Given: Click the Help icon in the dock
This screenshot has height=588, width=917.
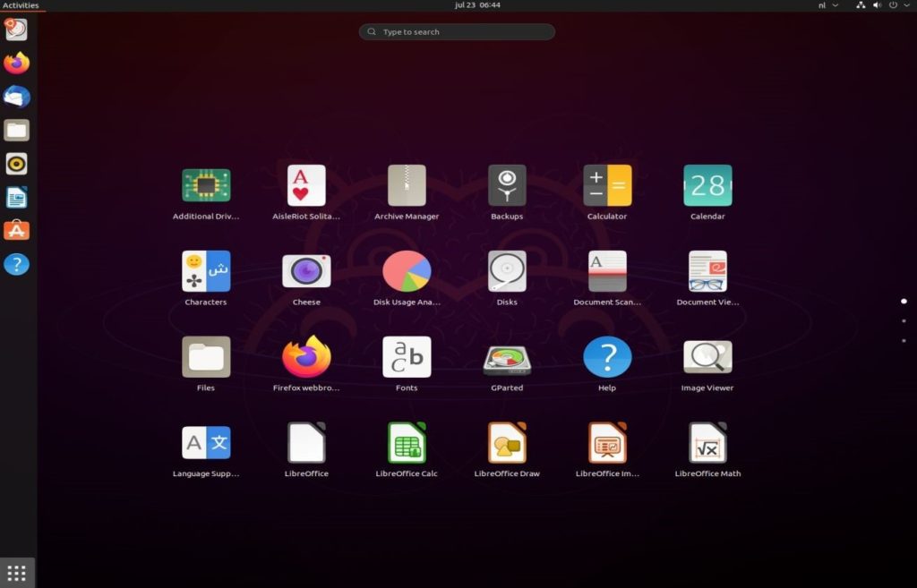Looking at the screenshot, I should [x=16, y=264].
